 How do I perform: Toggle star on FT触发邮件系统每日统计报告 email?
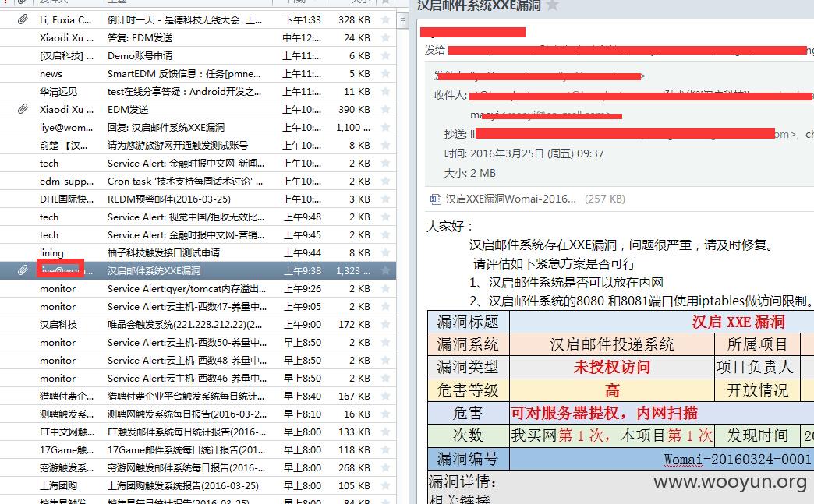[385, 432]
